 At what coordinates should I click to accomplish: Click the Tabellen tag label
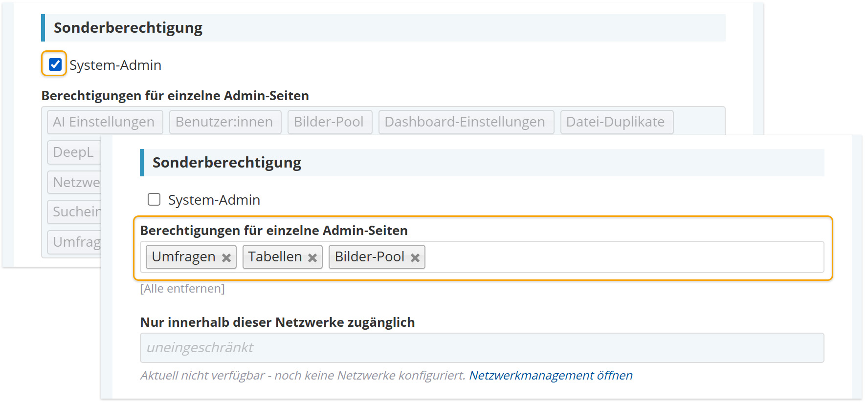tap(275, 256)
